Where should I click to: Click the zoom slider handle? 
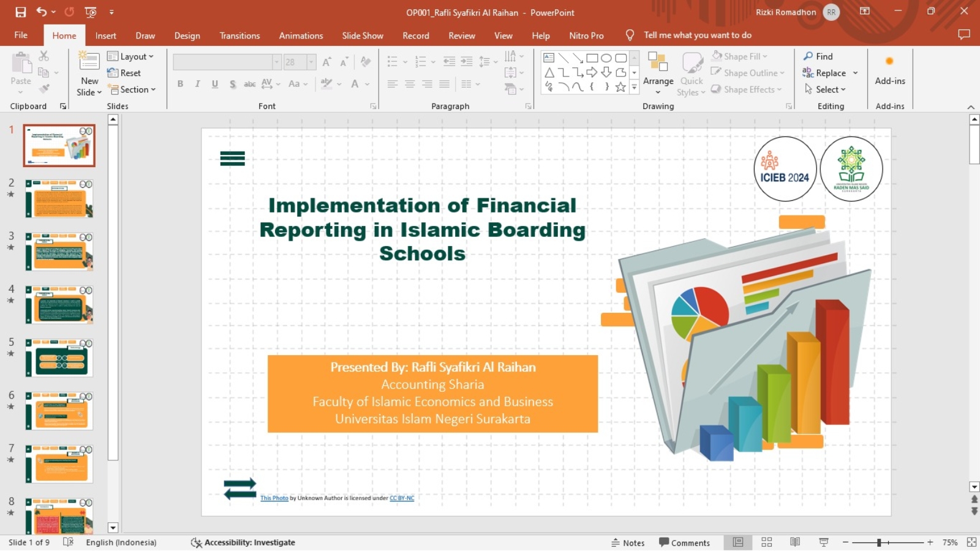tap(879, 542)
